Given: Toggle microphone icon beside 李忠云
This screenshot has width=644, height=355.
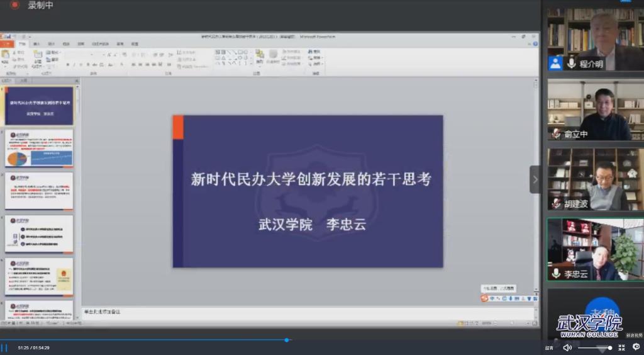Looking at the screenshot, I should (x=556, y=274).
